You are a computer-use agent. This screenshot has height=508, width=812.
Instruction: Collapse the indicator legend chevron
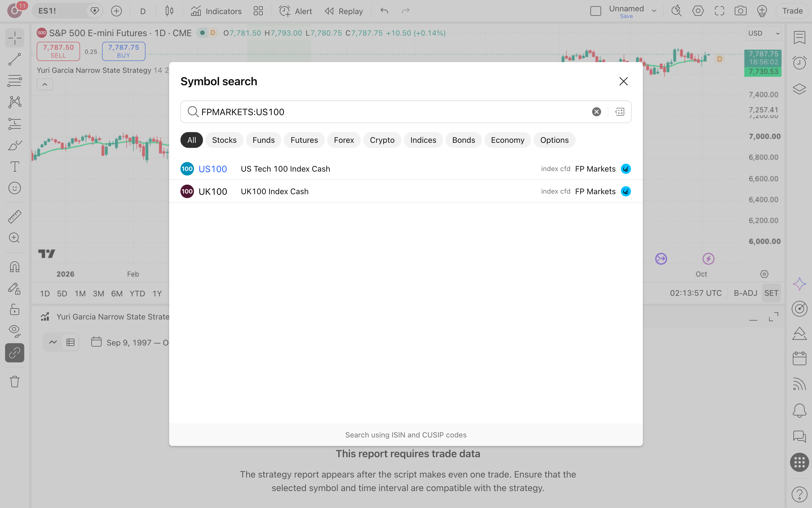45,84
